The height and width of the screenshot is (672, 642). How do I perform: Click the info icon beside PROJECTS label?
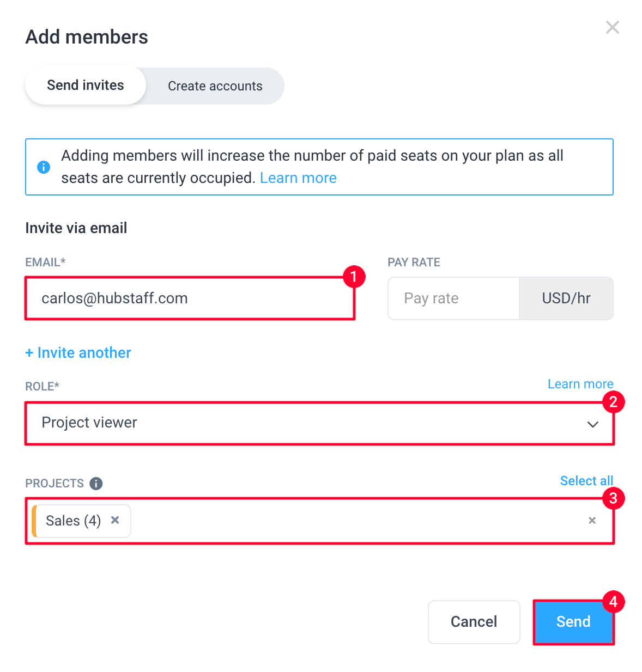[96, 484]
